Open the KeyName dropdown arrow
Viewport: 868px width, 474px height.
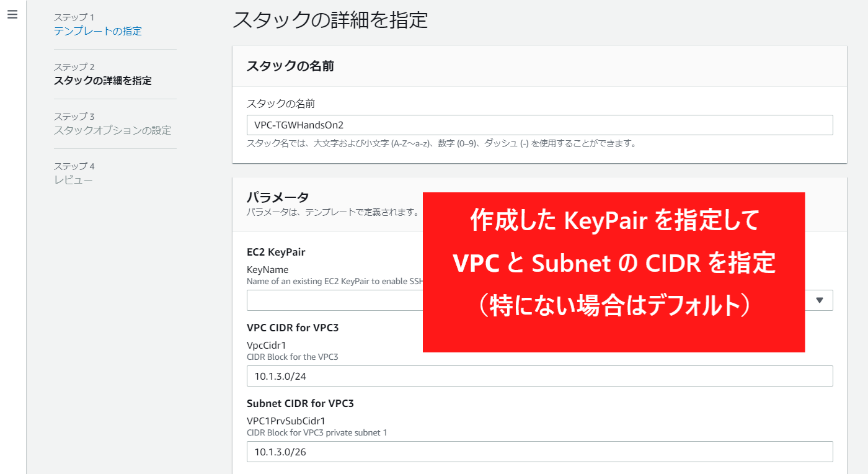click(x=819, y=300)
